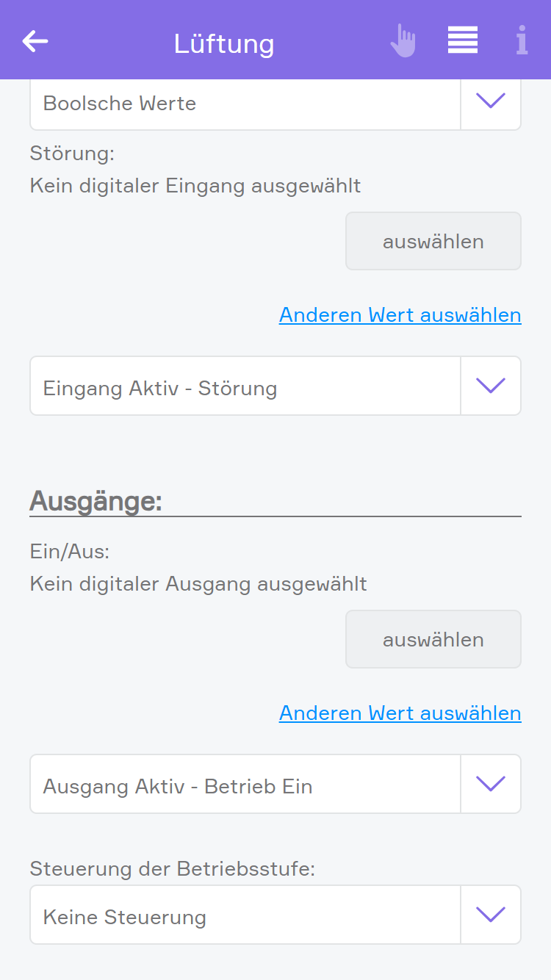Click Anderen Wert auswählen link under Ausgänge

400,713
